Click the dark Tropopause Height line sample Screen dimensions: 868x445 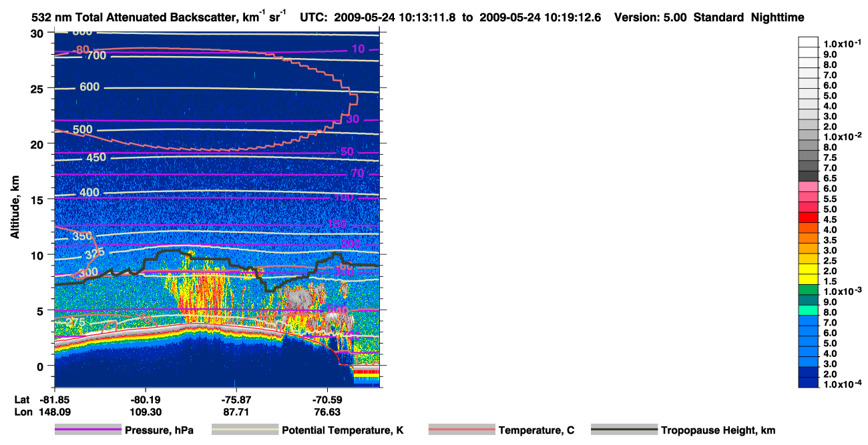pyautogui.click(x=624, y=430)
